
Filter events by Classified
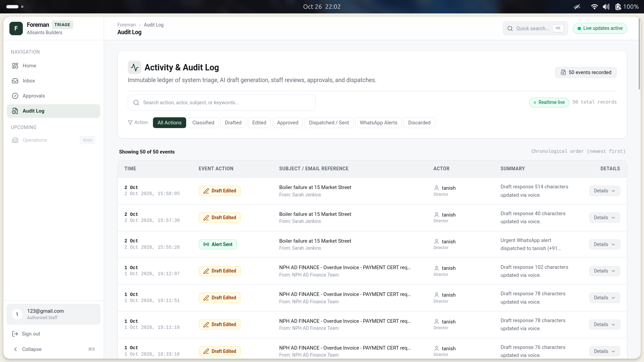[203, 123]
